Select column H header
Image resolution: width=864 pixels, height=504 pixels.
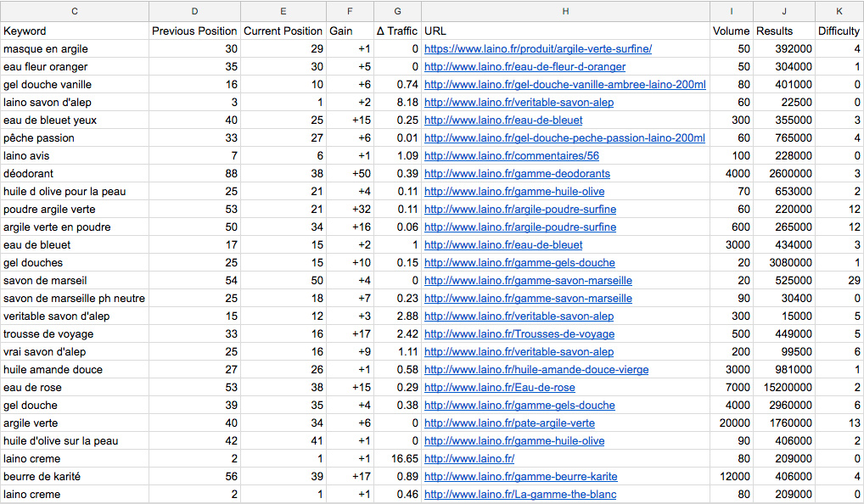tap(565, 11)
